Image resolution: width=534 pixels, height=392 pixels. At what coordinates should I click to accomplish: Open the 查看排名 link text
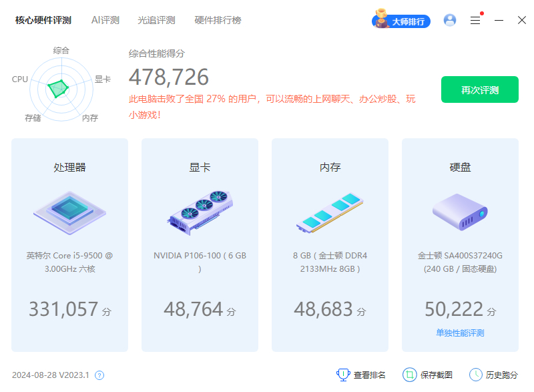coord(370,375)
